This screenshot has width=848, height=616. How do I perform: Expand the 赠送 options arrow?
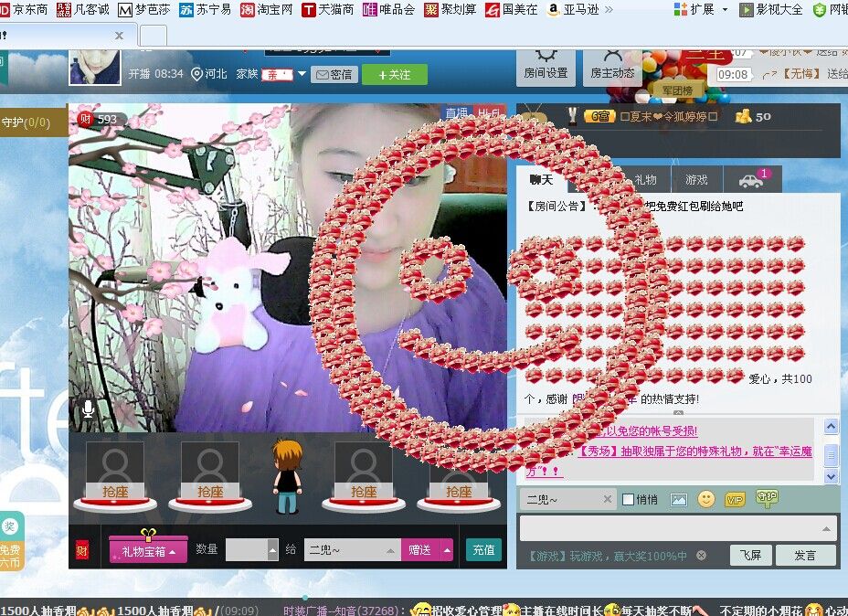tap(447, 550)
